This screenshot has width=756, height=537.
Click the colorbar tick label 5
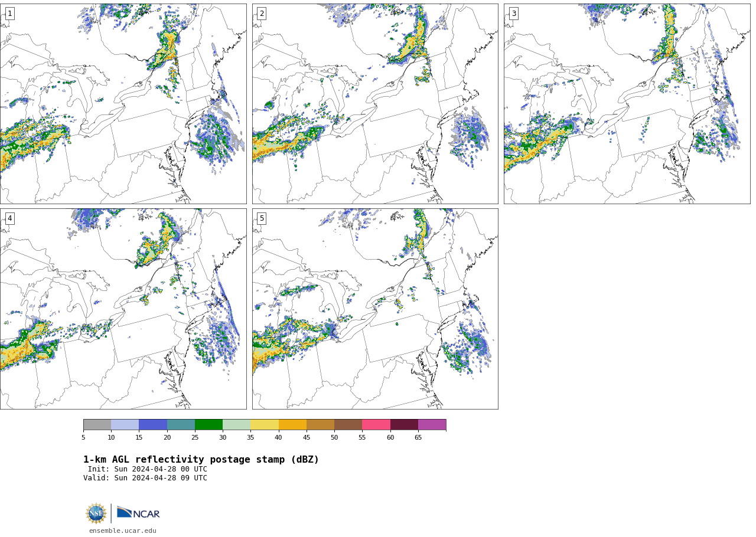coord(83,437)
